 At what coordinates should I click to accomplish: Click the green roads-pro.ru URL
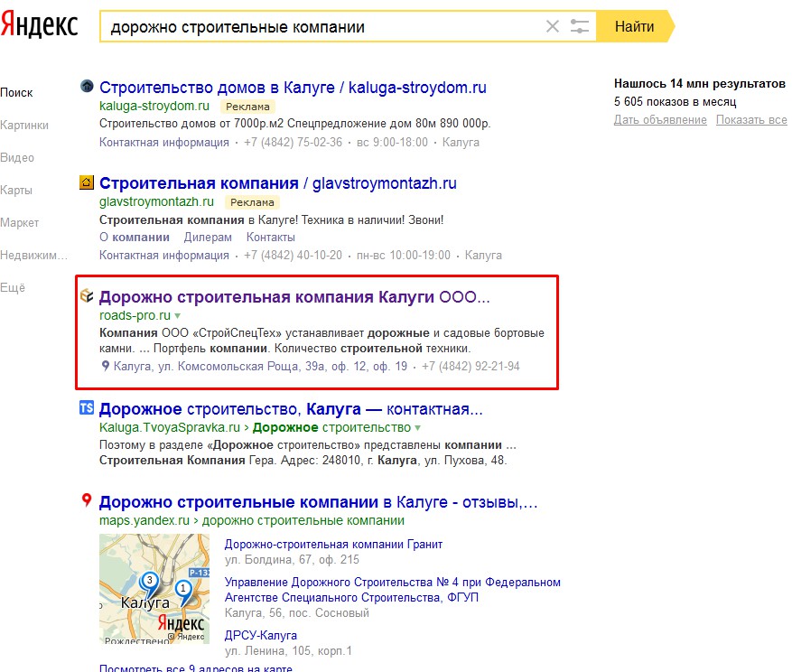coord(135,316)
